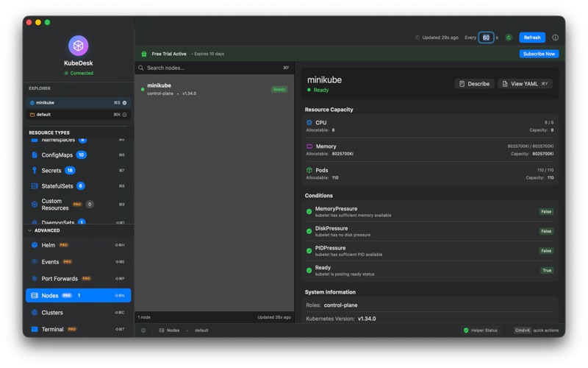Click the Pods cube icon
Viewport: 588px width, 368px height.
309,170
